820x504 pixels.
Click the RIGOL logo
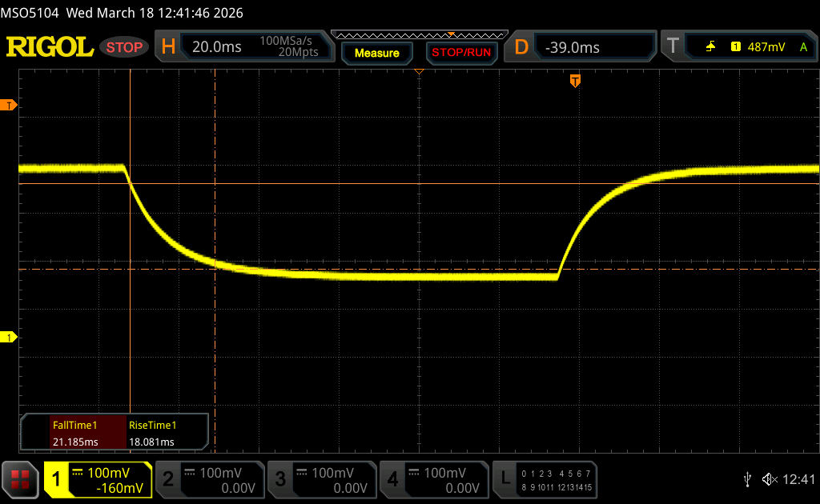[x=50, y=47]
